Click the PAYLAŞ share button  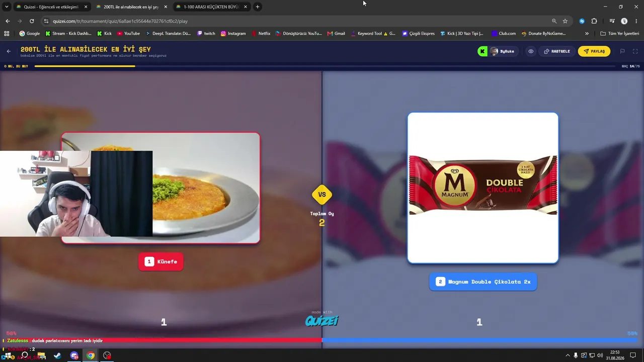[594, 51]
